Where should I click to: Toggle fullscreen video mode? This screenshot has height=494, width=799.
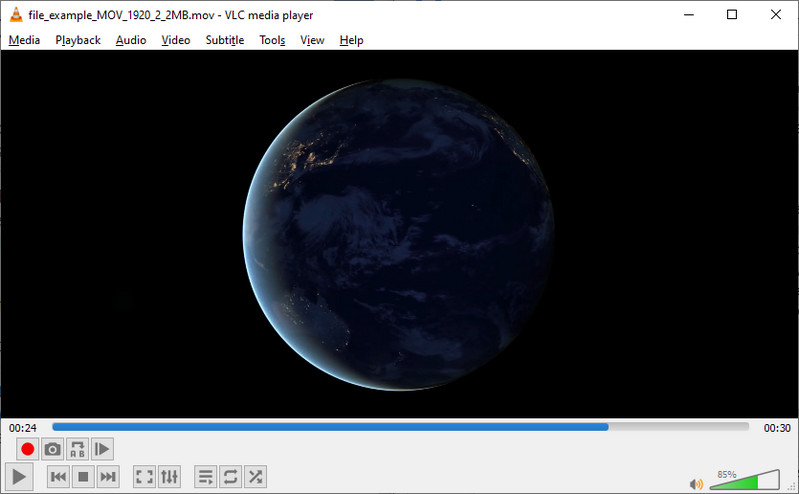click(144, 477)
